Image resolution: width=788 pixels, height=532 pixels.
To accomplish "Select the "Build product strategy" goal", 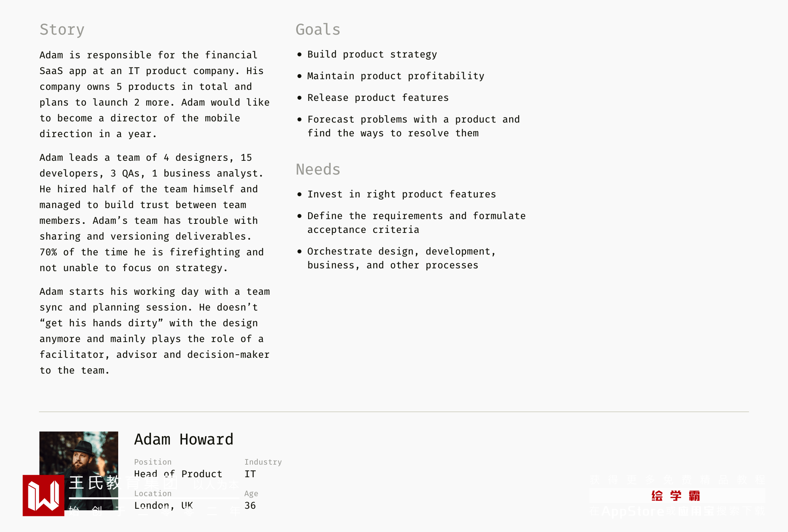I will pyautogui.click(x=372, y=54).
